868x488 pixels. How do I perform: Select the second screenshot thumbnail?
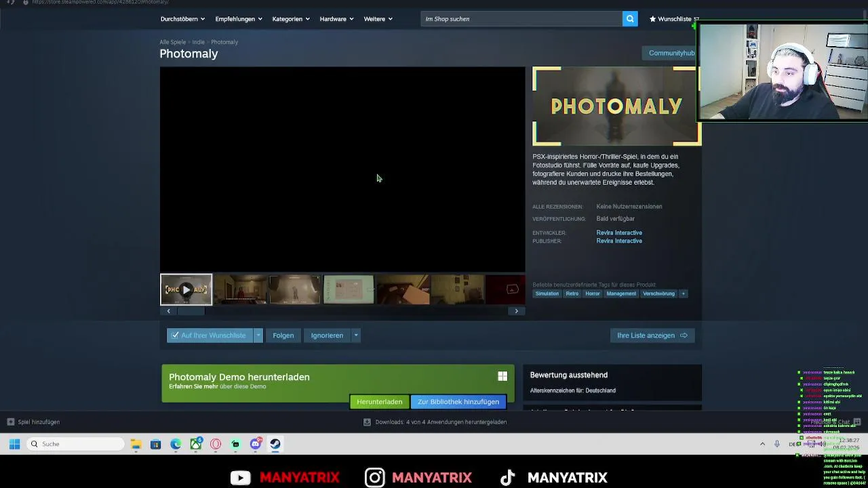[240, 289]
